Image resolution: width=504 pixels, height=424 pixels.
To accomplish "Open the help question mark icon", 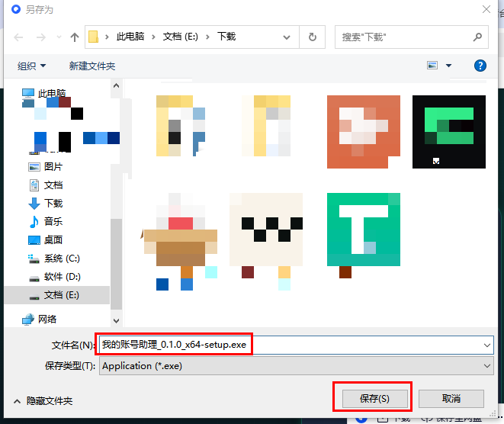I will point(480,66).
